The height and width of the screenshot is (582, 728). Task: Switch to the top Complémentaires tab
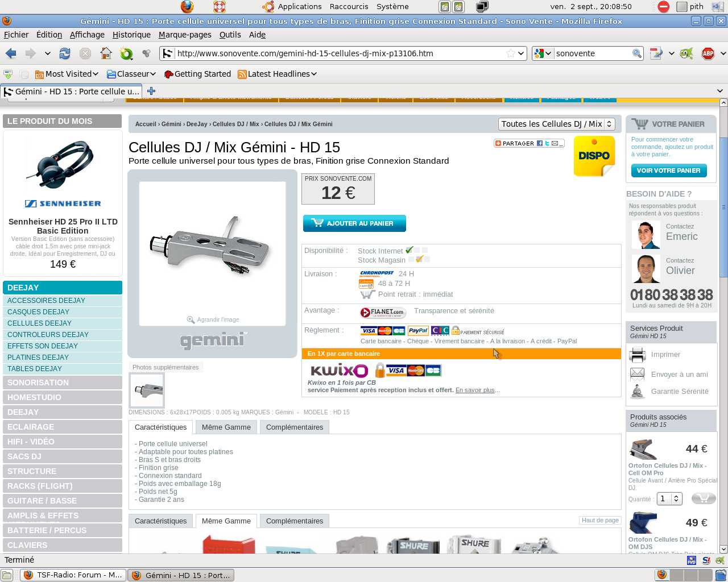(295, 427)
